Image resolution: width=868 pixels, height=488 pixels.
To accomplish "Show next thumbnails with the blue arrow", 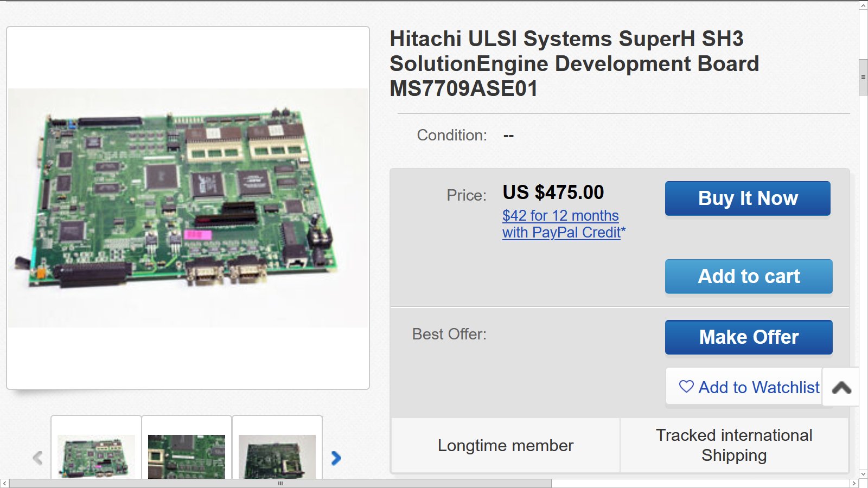I will click(x=336, y=458).
